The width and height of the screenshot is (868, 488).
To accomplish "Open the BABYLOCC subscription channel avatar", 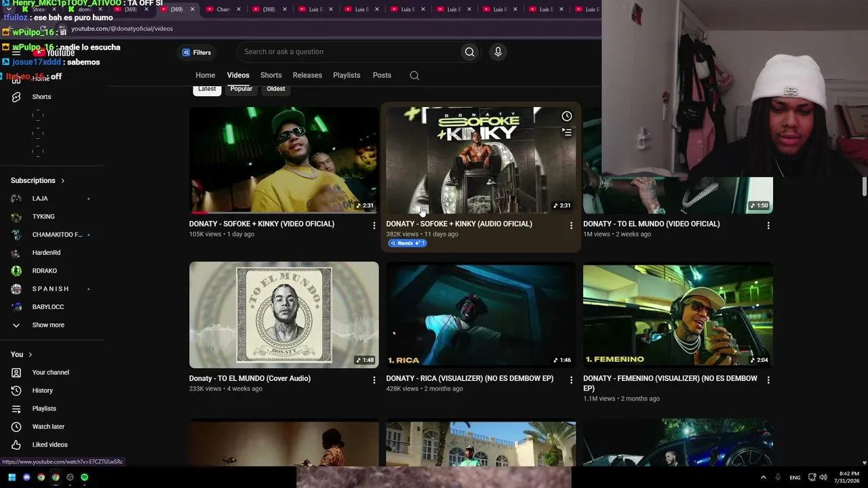I will click(x=16, y=307).
